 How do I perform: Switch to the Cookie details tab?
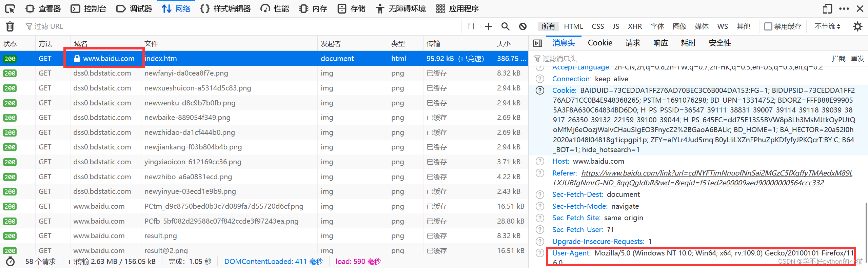click(x=600, y=43)
